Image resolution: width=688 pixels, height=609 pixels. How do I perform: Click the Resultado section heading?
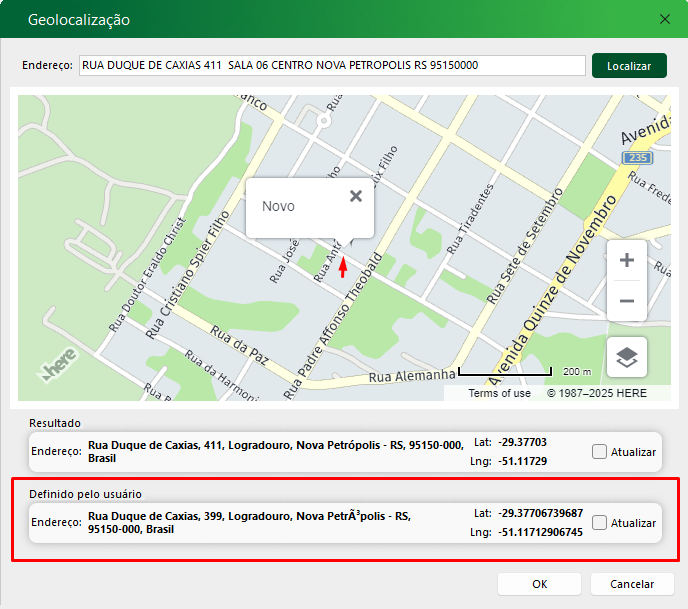(x=55, y=423)
